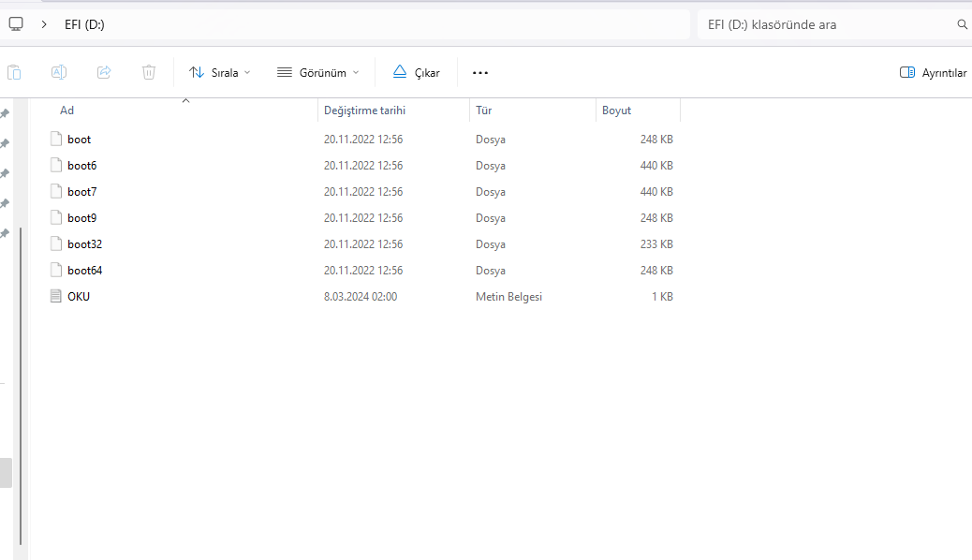
Task: Expand the breadcrumb chevron before EFI (D:)
Action: point(44,24)
